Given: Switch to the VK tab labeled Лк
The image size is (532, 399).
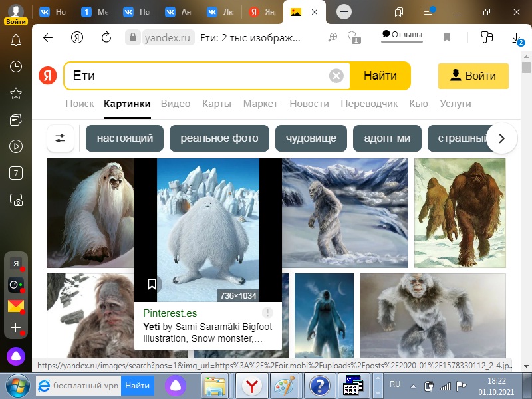Looking at the screenshot, I should 221,12.
